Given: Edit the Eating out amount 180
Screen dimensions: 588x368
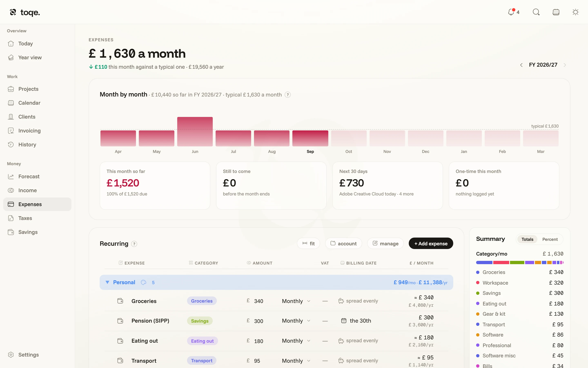Looking at the screenshot, I should 258,341.
